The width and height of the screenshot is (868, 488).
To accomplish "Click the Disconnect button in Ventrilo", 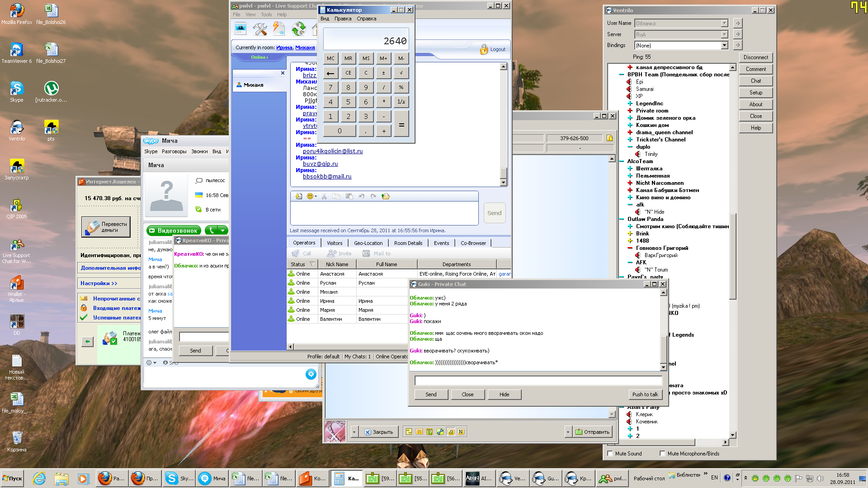I will pos(756,57).
